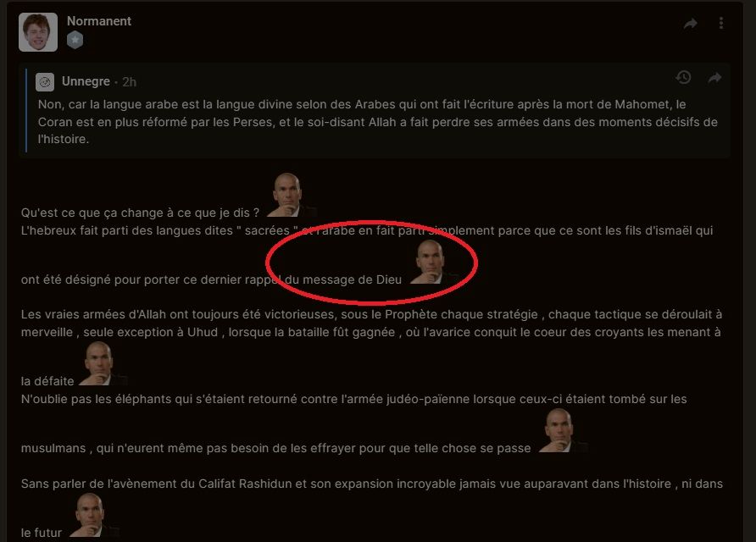Open the three-dot options menu of the post
The height and width of the screenshot is (542, 756).
click(x=720, y=23)
